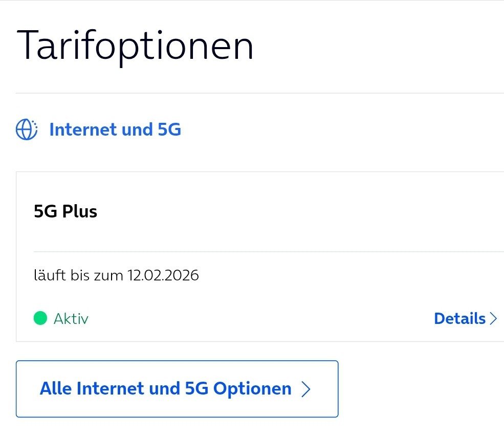Screen dimensions: 504x437
Task: Tap the 5G Plus option name
Action: coord(65,211)
